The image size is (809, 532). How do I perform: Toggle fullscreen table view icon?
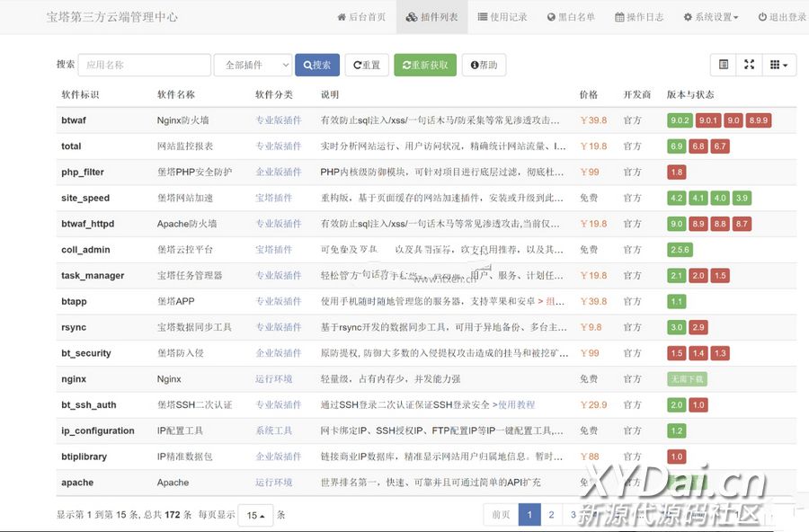point(749,65)
